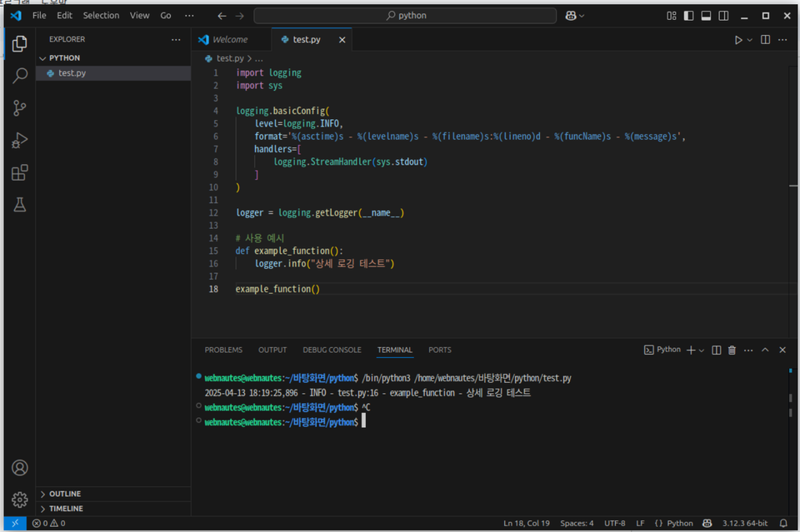Open Run Python File dropdown arrow
Image resolution: width=800 pixels, height=532 pixels.
[749, 40]
